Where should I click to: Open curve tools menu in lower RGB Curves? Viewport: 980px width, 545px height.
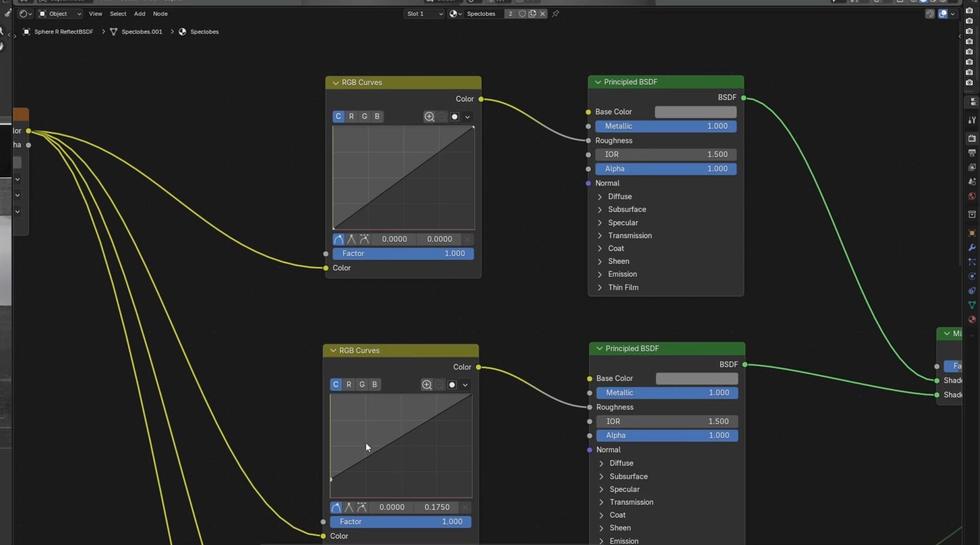(x=465, y=385)
